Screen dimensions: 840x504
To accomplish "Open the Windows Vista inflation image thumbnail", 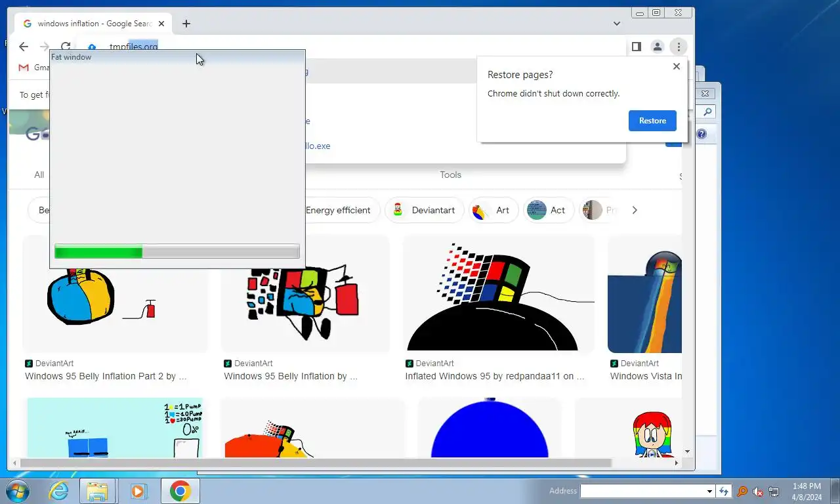I will (645, 294).
